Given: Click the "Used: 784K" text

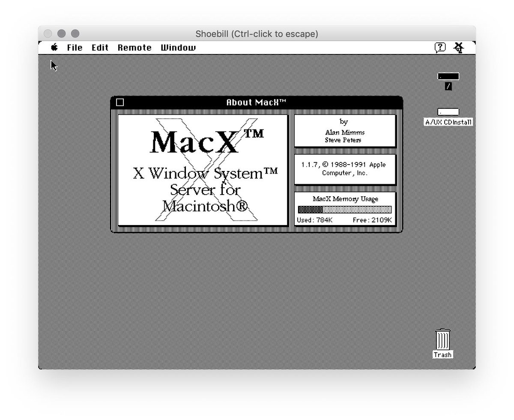Looking at the screenshot, I should click(x=314, y=220).
